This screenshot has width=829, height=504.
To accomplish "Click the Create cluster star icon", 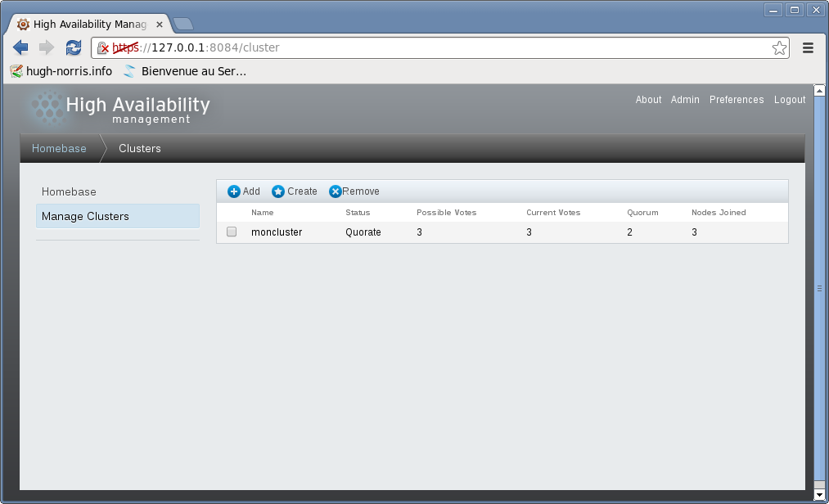I will pyautogui.click(x=278, y=191).
